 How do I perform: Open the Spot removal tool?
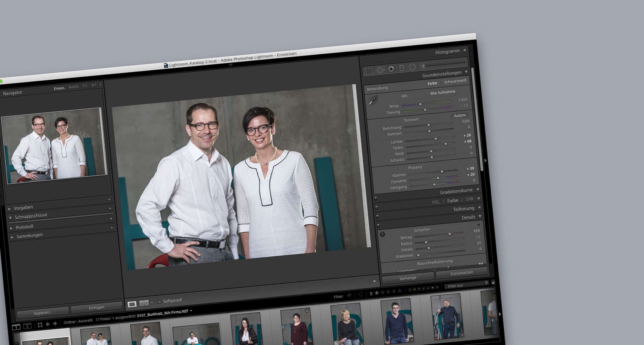[380, 70]
